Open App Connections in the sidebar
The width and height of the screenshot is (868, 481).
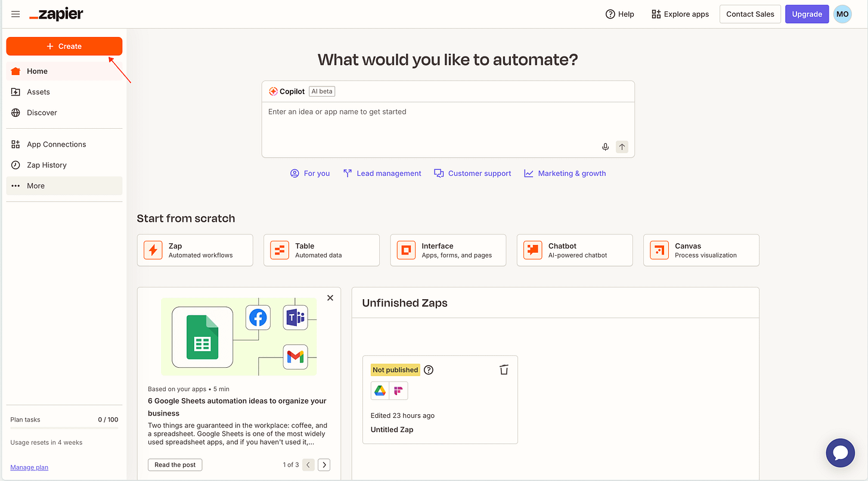coord(64,144)
